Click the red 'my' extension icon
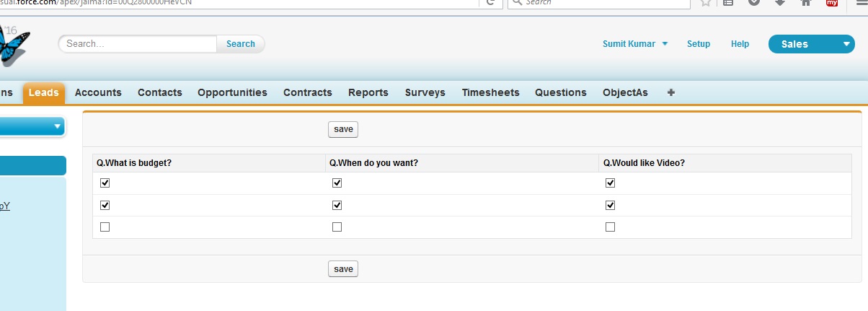This screenshot has width=868, height=311. click(x=832, y=2)
